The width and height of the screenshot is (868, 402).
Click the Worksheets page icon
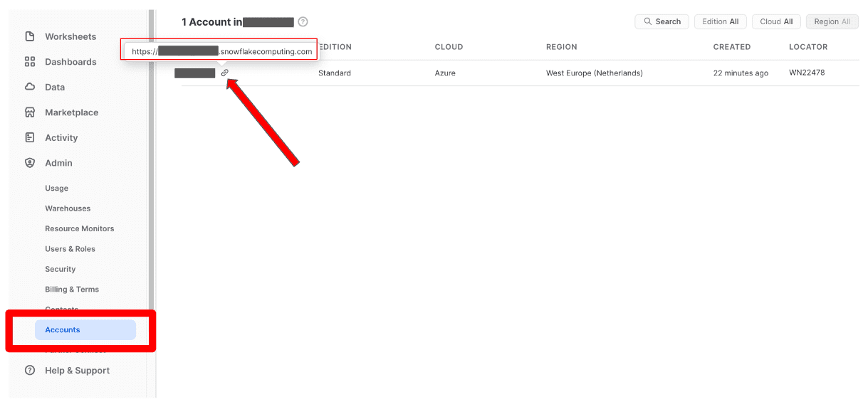point(30,36)
